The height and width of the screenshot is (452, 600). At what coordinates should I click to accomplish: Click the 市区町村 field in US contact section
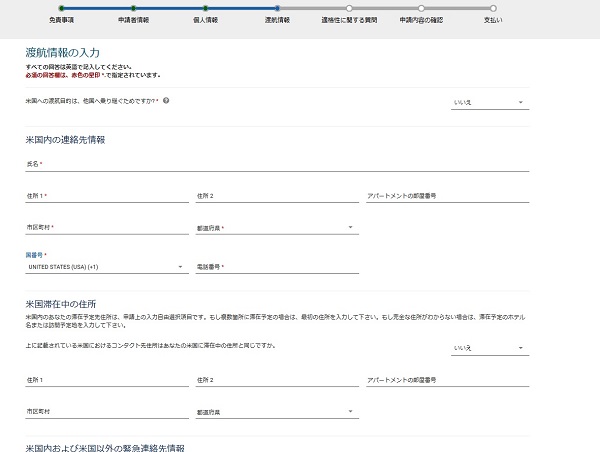click(106, 228)
